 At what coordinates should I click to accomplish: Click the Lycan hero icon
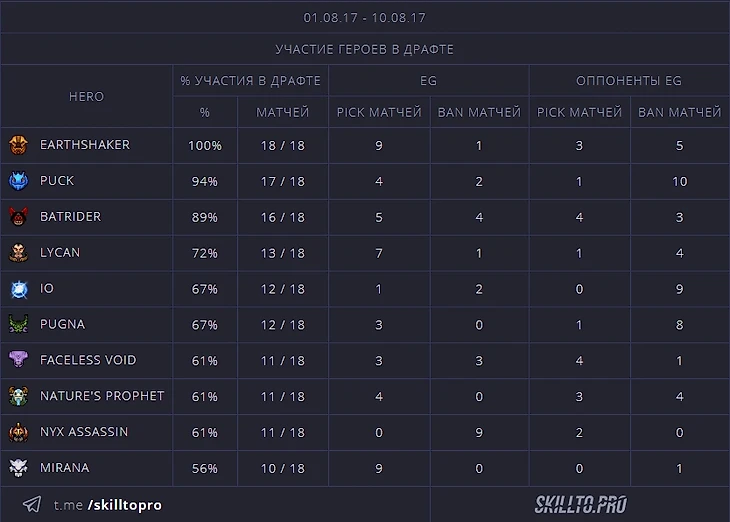[x=18, y=253]
